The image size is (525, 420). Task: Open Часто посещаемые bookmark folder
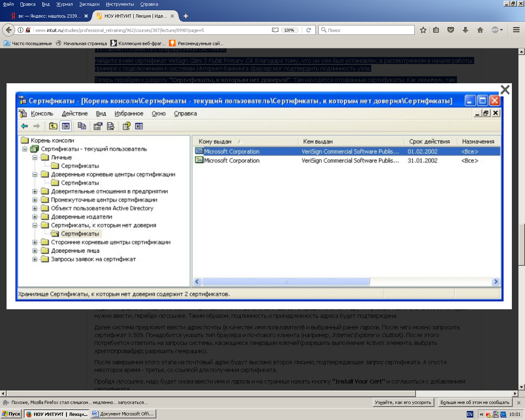point(28,43)
